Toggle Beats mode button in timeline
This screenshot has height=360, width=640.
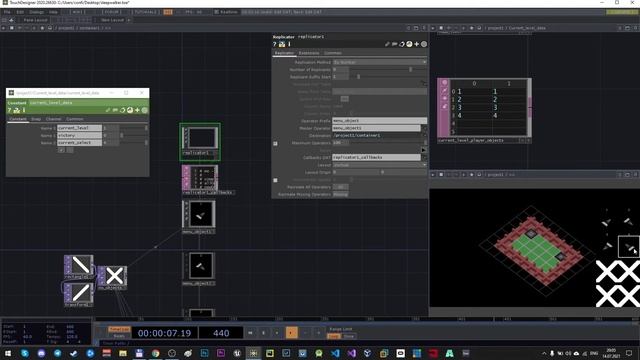click(x=119, y=336)
